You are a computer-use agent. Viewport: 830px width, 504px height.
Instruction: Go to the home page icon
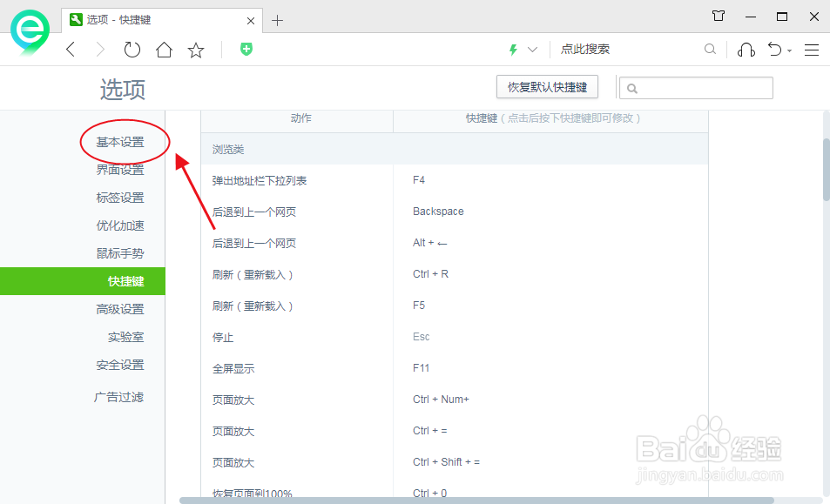click(164, 50)
